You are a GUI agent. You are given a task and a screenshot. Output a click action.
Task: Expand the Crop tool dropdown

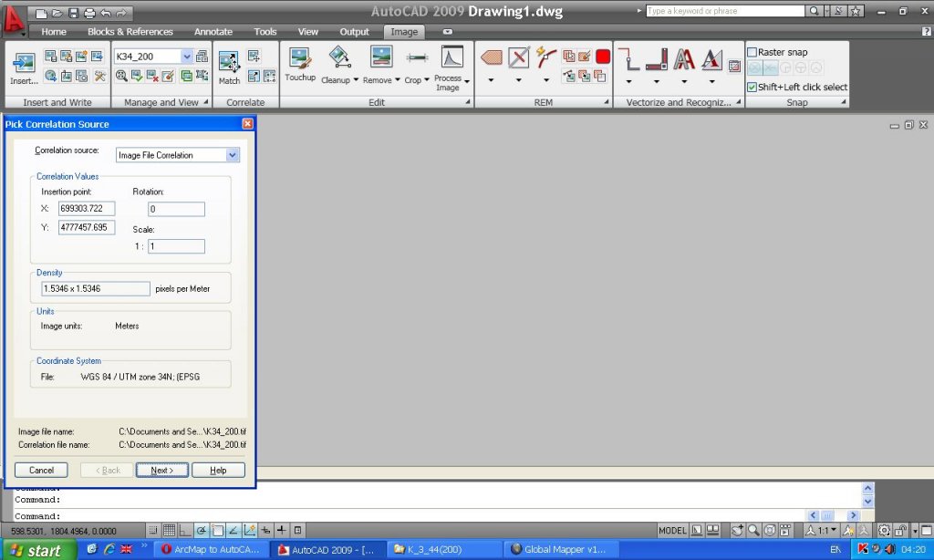click(425, 80)
